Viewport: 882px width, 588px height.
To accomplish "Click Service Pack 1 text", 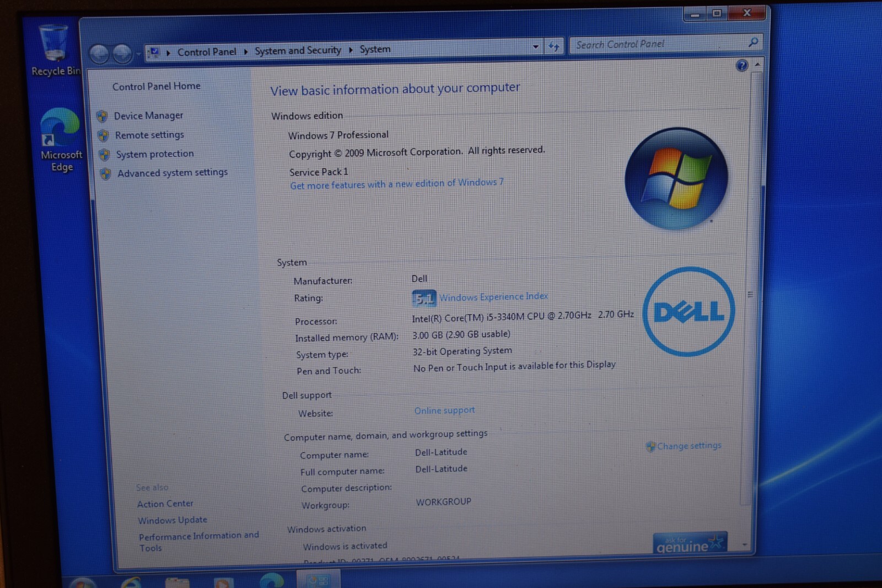I will click(x=319, y=172).
